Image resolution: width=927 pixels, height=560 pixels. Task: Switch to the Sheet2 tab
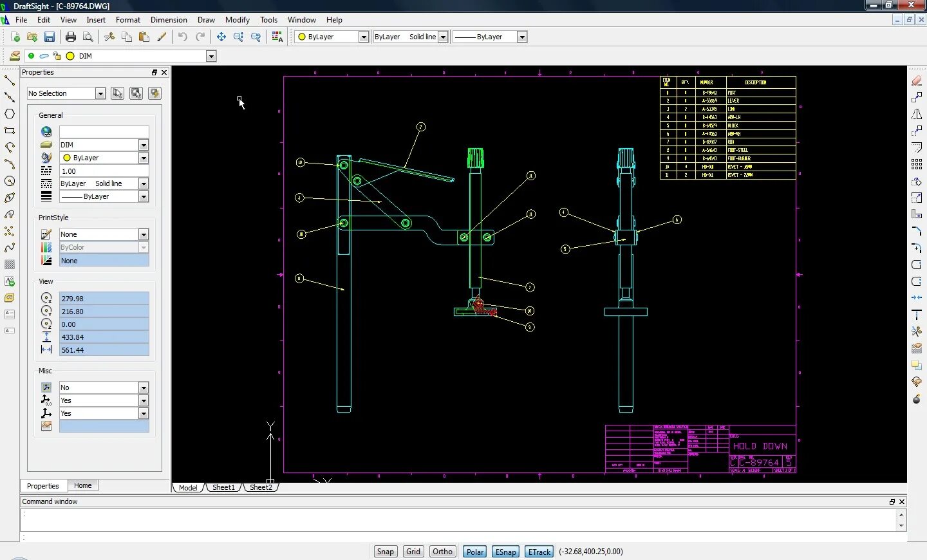pyautogui.click(x=261, y=487)
